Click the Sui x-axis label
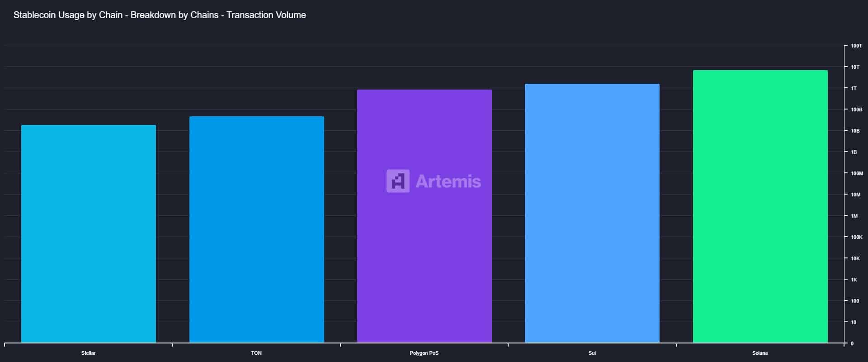The width and height of the screenshot is (868, 362). pos(592,353)
